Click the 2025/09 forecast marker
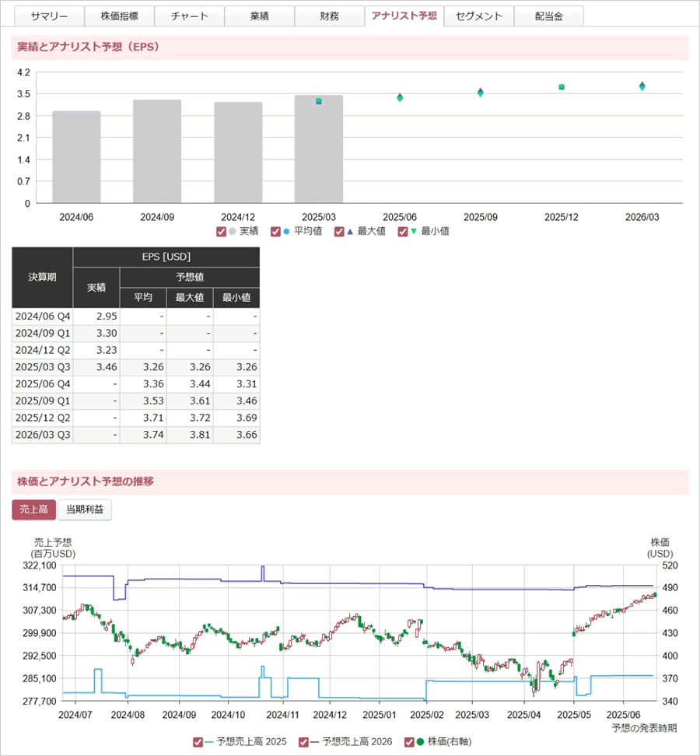The width and height of the screenshot is (700, 756). (480, 93)
